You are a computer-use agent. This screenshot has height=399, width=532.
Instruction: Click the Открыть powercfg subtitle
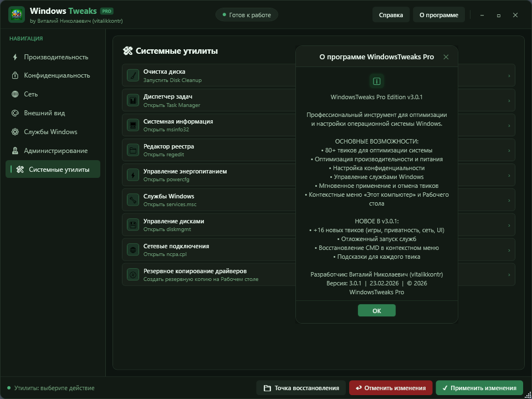(166, 180)
